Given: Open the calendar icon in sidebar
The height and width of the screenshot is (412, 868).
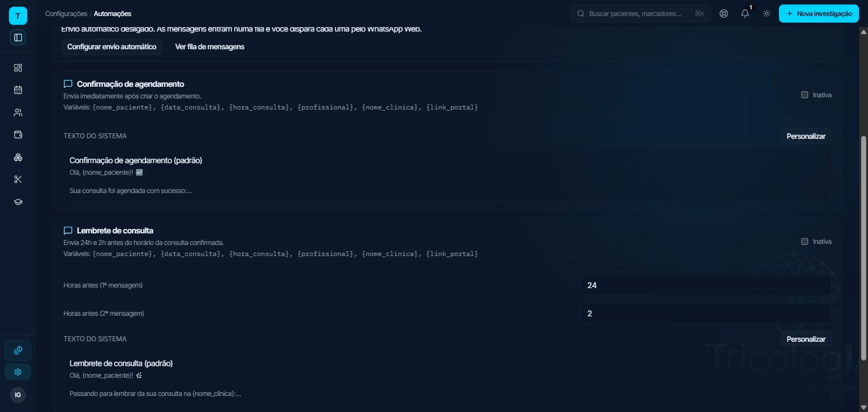Looking at the screenshot, I should tap(18, 90).
